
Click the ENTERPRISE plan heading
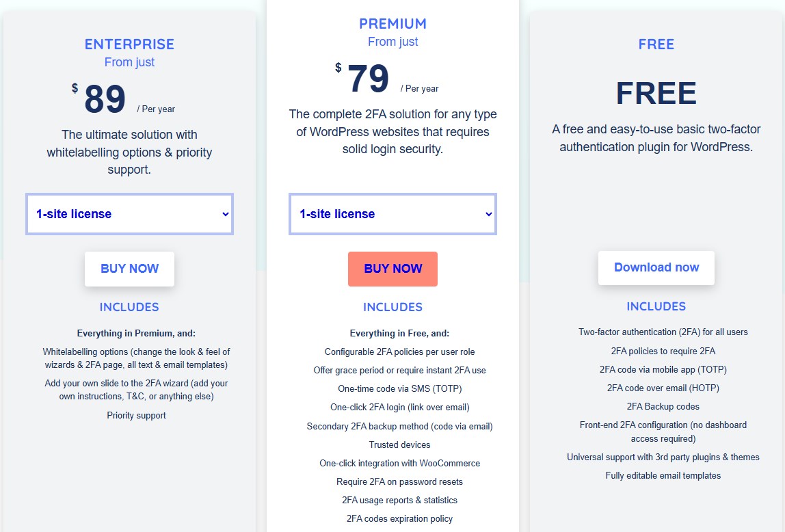[129, 44]
